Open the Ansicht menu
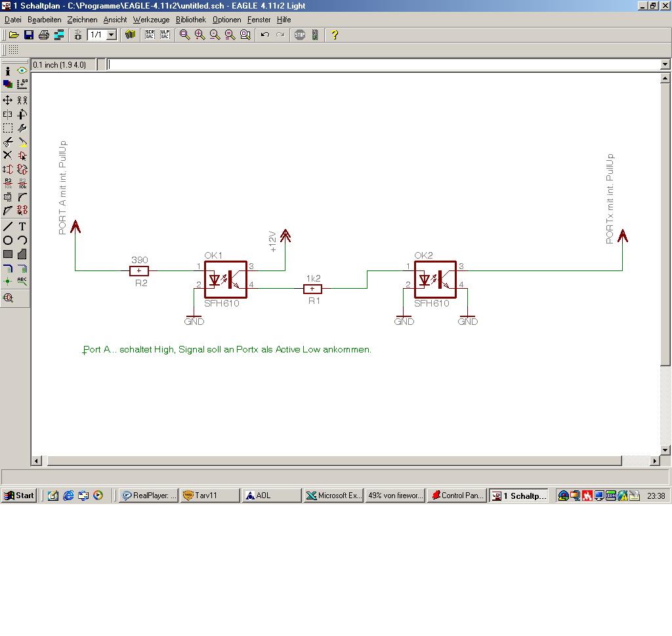The image size is (672, 636). [x=115, y=20]
